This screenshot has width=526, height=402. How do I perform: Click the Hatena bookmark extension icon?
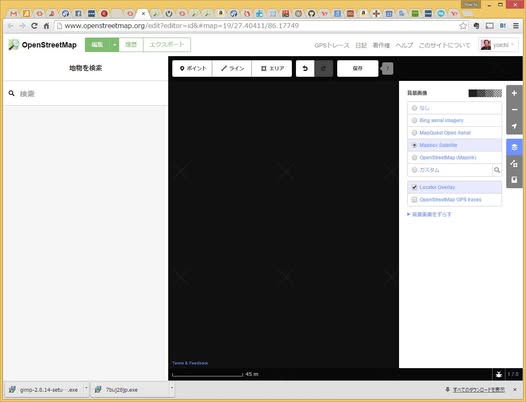click(x=503, y=26)
